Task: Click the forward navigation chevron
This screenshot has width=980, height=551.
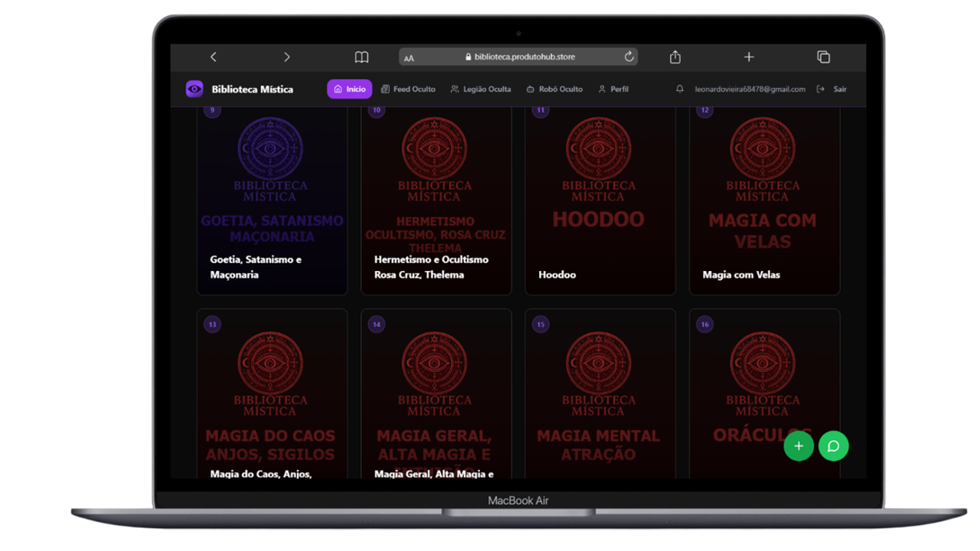Action: (x=287, y=57)
